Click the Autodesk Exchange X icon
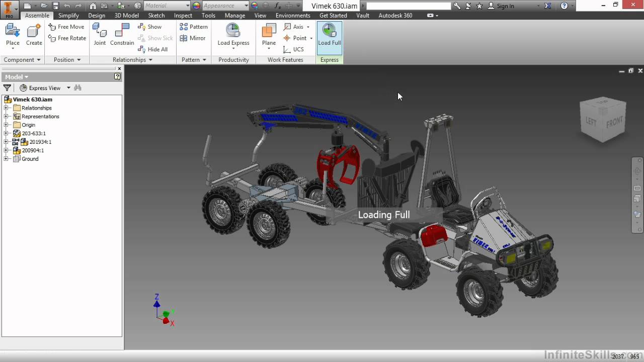Image resolution: width=644 pixels, height=362 pixels. pyautogui.click(x=548, y=6)
